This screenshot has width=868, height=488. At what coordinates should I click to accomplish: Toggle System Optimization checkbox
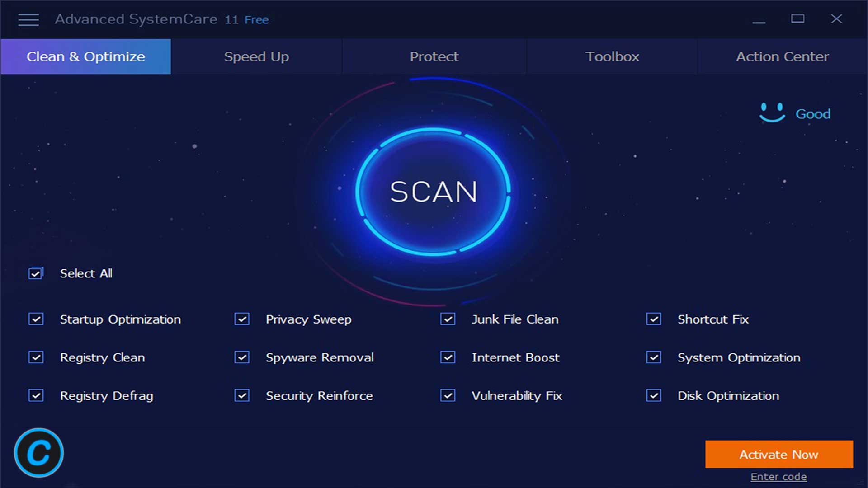[654, 357]
